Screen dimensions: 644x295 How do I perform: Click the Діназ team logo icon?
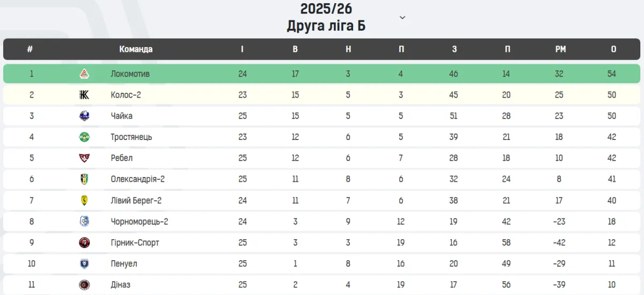84,285
